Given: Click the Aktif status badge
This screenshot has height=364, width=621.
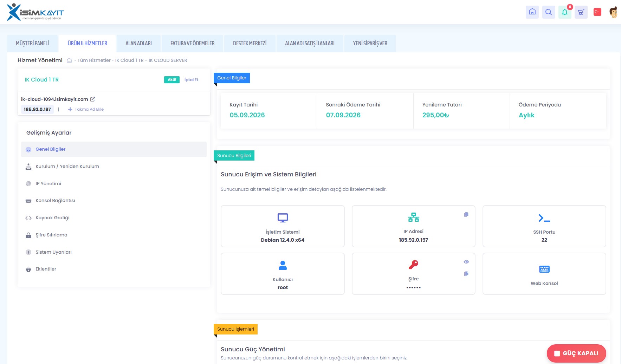Looking at the screenshot, I should coord(172,80).
